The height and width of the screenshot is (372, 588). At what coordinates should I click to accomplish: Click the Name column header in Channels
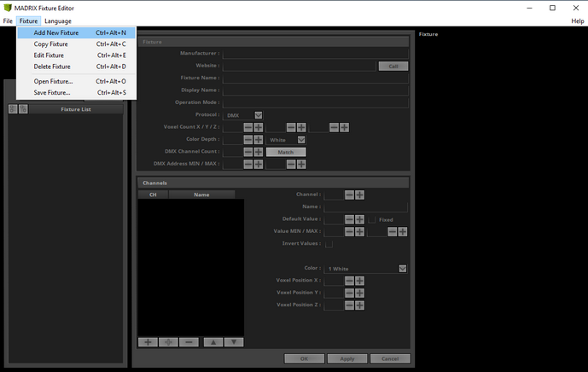click(x=201, y=195)
